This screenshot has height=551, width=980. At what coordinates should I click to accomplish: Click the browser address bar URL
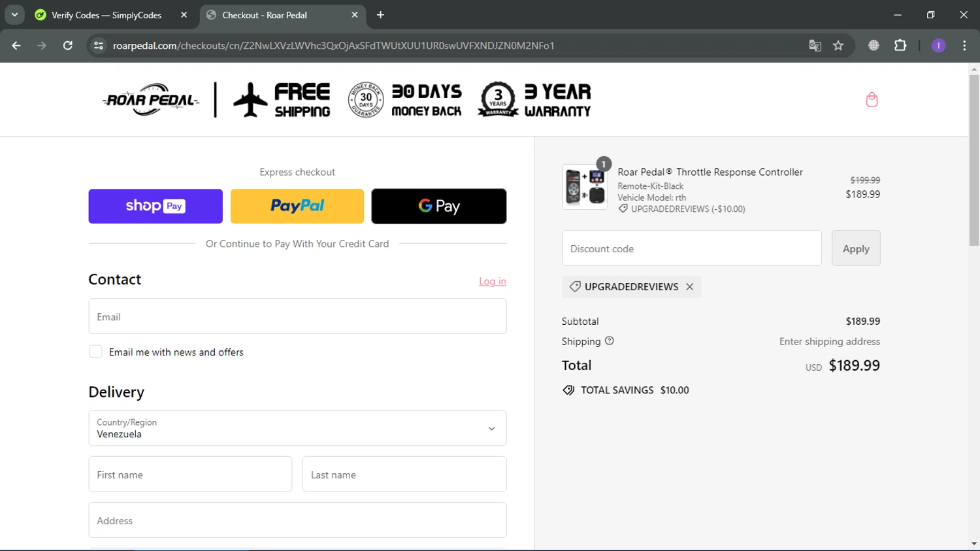pyautogui.click(x=333, y=45)
